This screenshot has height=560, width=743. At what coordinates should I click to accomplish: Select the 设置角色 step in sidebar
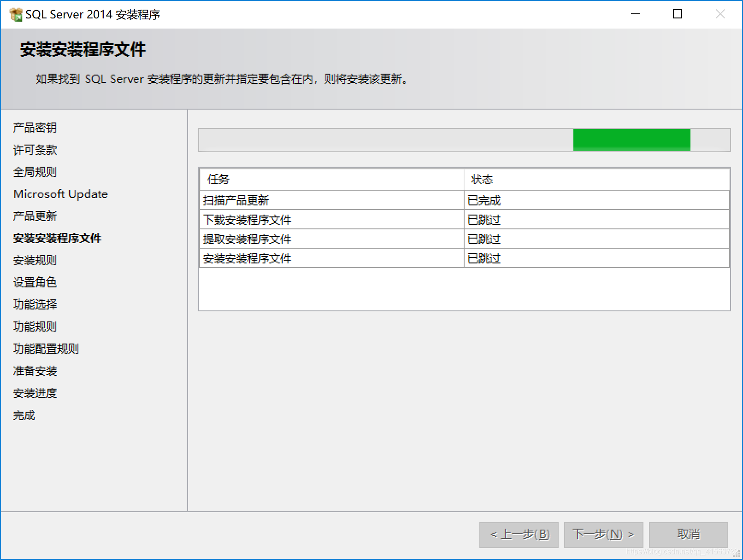(x=35, y=282)
